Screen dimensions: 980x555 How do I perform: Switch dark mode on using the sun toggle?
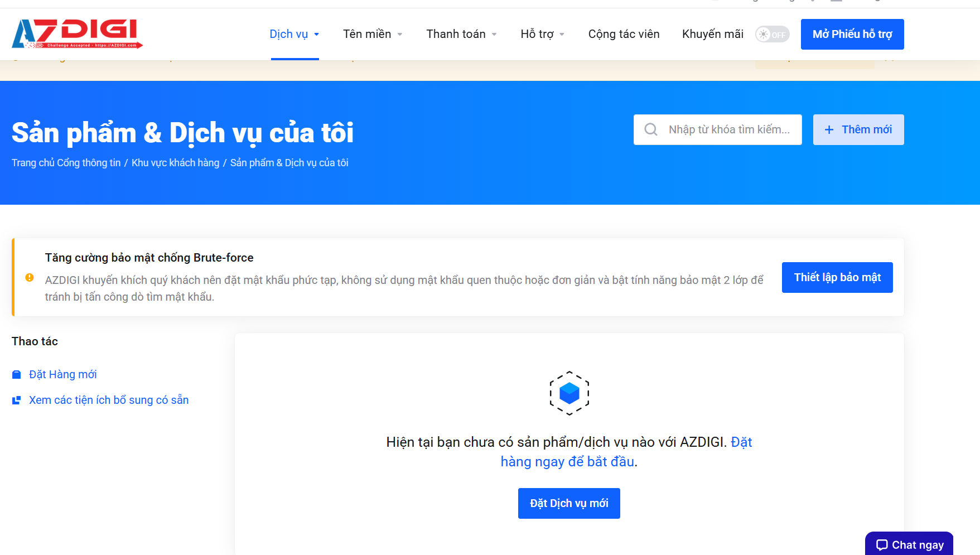772,34
